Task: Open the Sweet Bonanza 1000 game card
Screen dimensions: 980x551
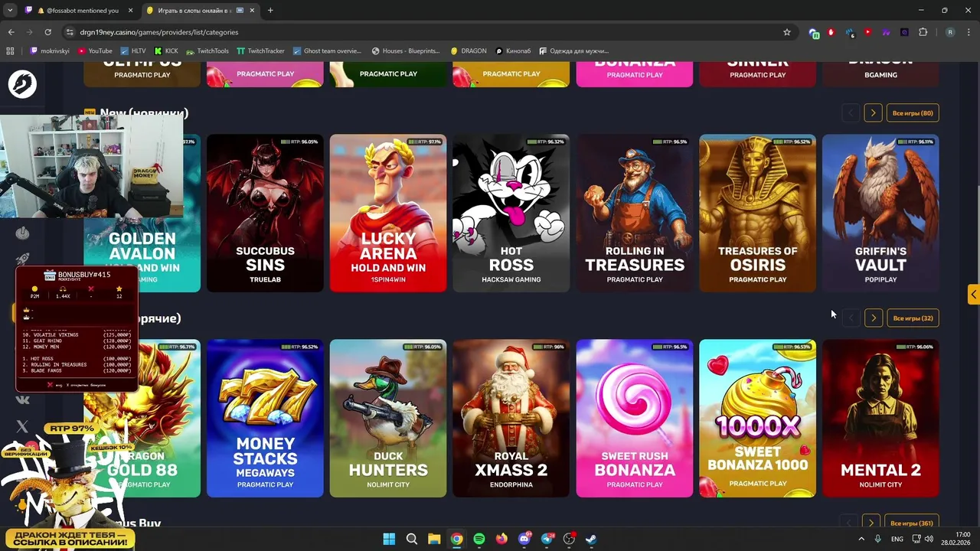Action: click(x=758, y=419)
